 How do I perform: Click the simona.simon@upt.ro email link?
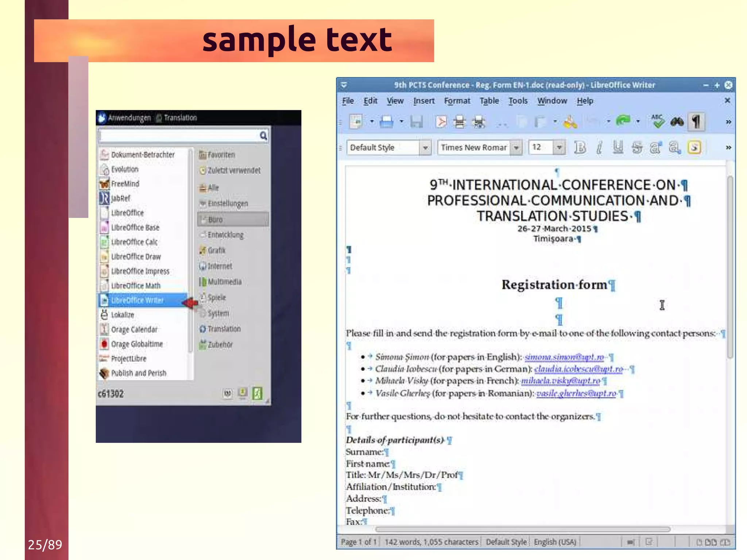coord(564,357)
